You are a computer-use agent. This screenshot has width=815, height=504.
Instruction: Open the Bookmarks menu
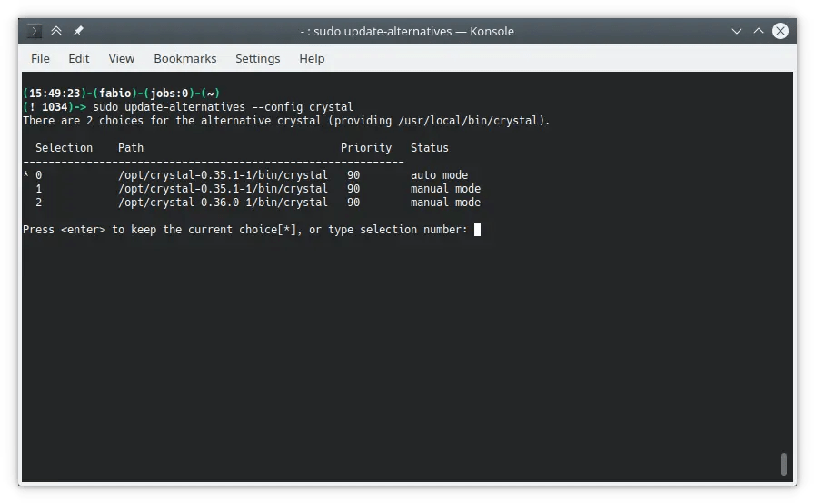[185, 59]
